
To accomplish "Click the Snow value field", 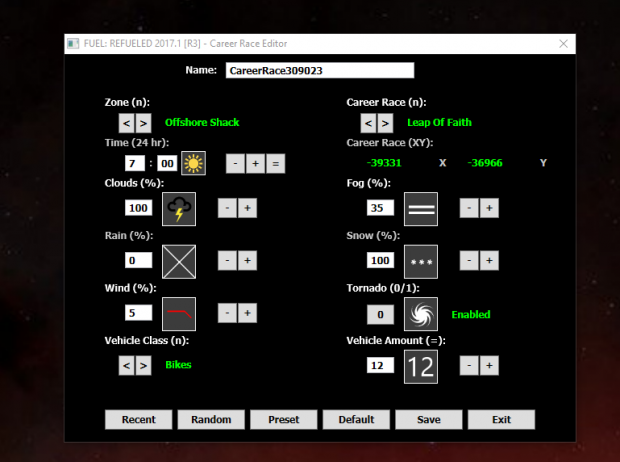I will click(380, 260).
